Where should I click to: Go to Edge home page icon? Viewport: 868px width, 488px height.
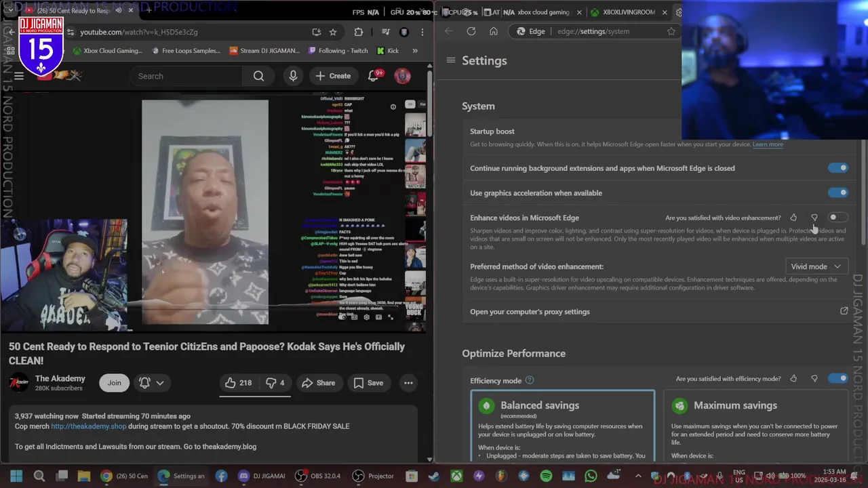(x=494, y=31)
